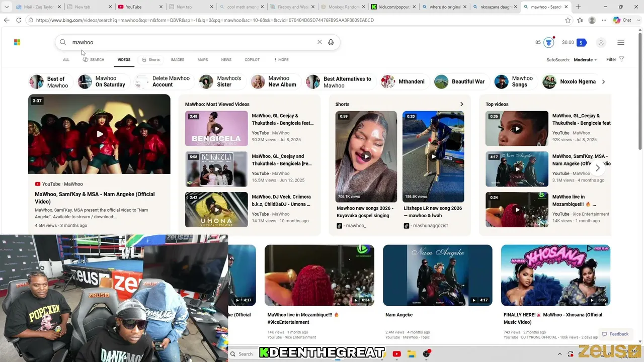This screenshot has height=362, width=644.
Task: Switch to the NEWS tab
Action: pyautogui.click(x=226, y=60)
